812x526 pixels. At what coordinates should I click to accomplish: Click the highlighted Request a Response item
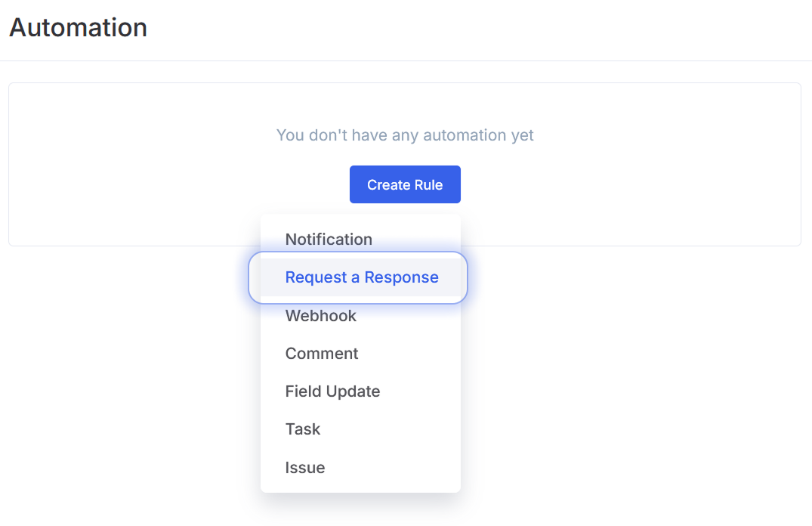361,277
